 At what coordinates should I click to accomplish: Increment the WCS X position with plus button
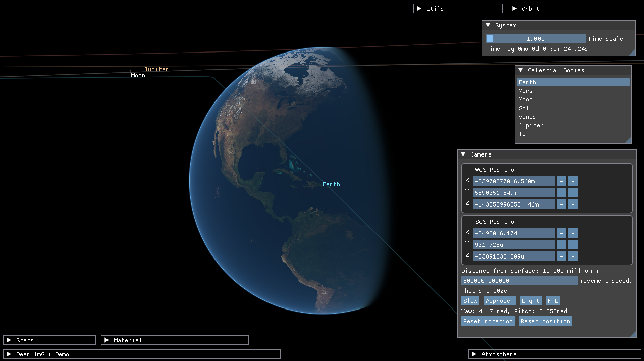[573, 181]
